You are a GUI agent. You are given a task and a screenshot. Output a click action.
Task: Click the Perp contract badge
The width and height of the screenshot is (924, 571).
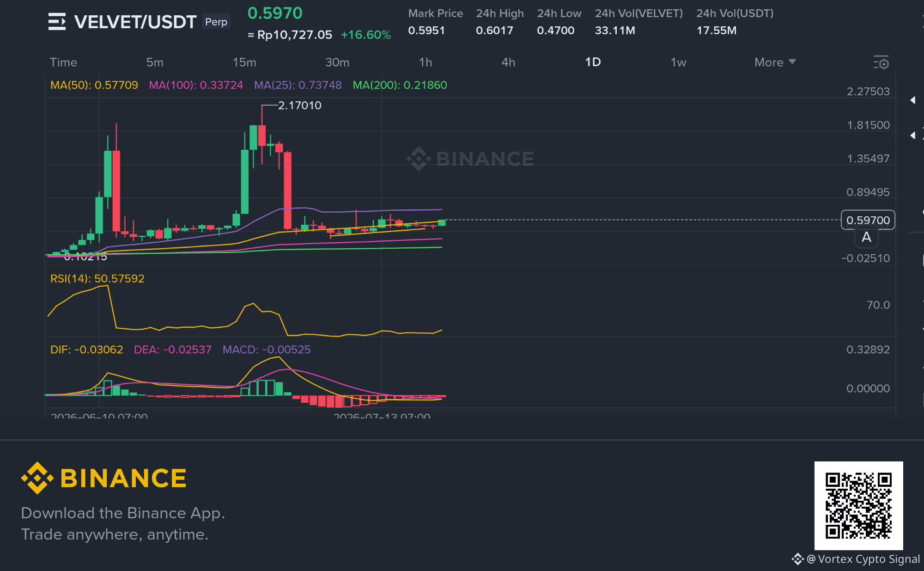pyautogui.click(x=216, y=22)
